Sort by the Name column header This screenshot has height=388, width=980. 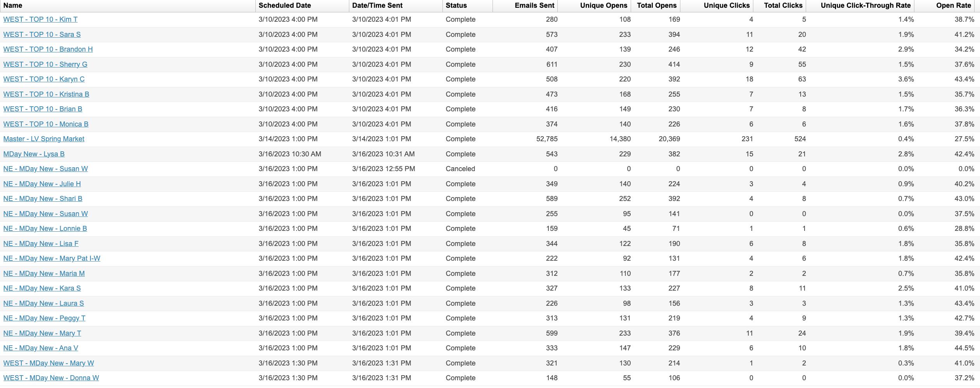[13, 5]
